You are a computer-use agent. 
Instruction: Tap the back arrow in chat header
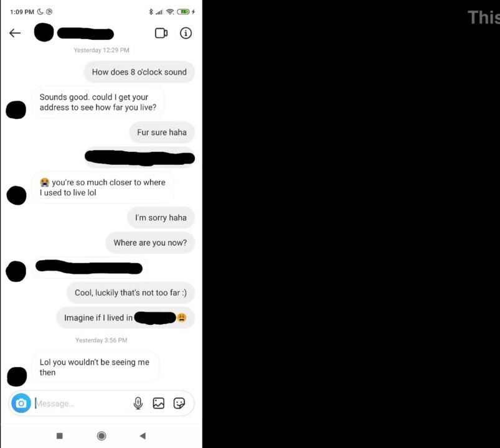click(15, 33)
